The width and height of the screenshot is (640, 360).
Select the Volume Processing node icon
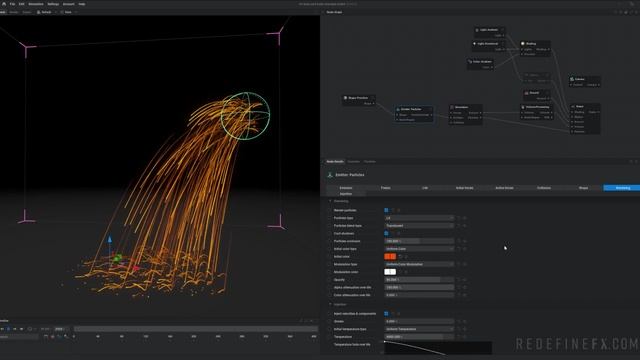523,107
